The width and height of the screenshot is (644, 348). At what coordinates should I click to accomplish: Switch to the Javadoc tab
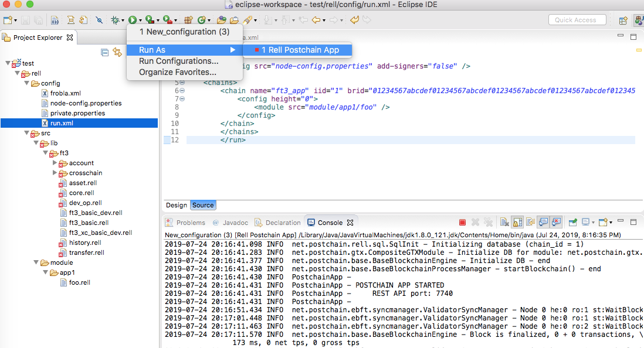click(x=231, y=223)
